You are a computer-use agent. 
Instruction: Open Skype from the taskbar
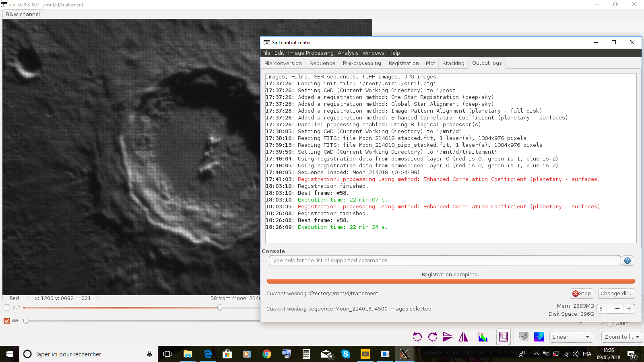(345, 354)
